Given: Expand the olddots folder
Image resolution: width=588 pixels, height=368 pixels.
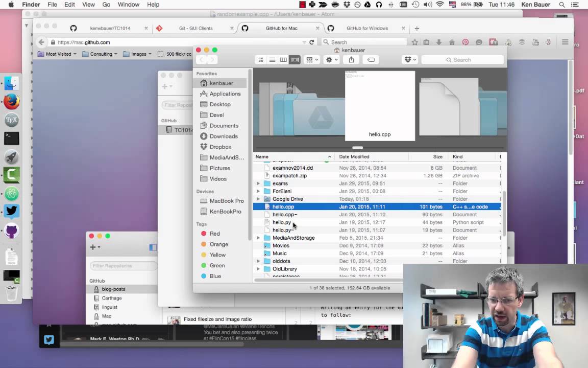Looking at the screenshot, I should [x=258, y=261].
